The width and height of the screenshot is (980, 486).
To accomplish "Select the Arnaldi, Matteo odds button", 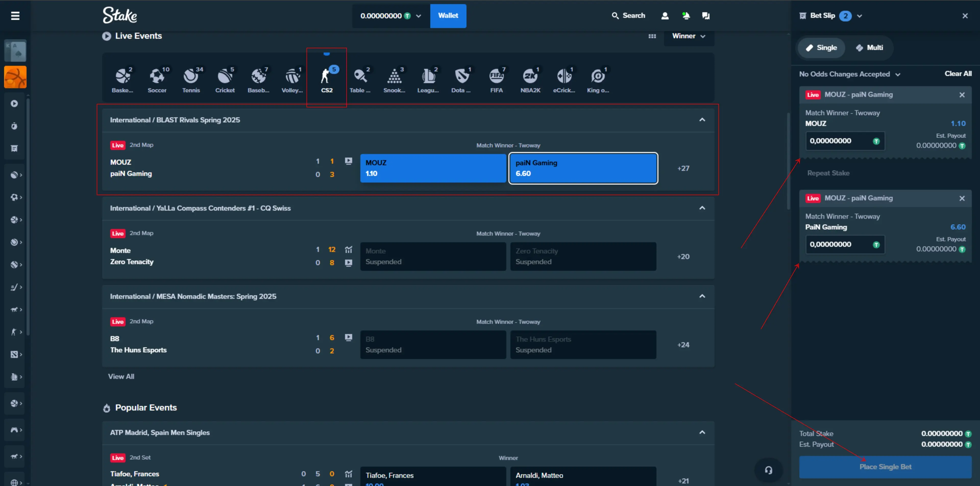I will pos(583,476).
